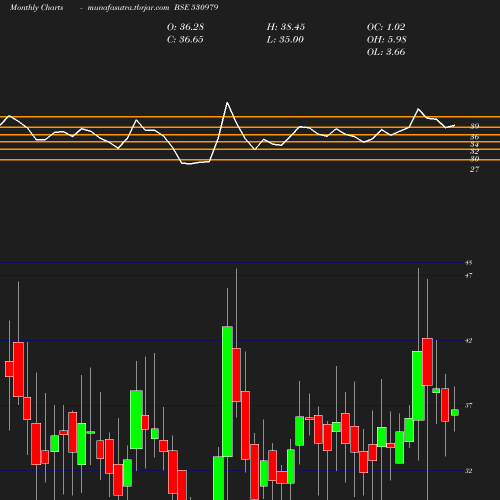Click the 48 price label on candlestick axis
Viewport: 500px width, 500px height.
tap(469, 263)
